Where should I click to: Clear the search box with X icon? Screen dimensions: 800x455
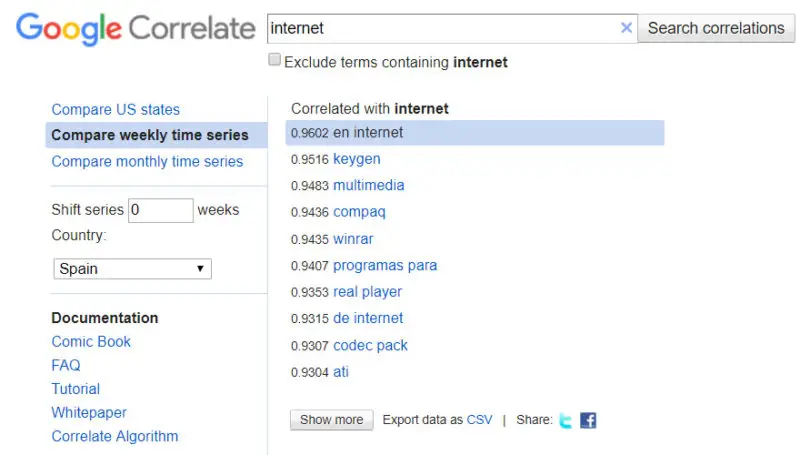pos(626,28)
